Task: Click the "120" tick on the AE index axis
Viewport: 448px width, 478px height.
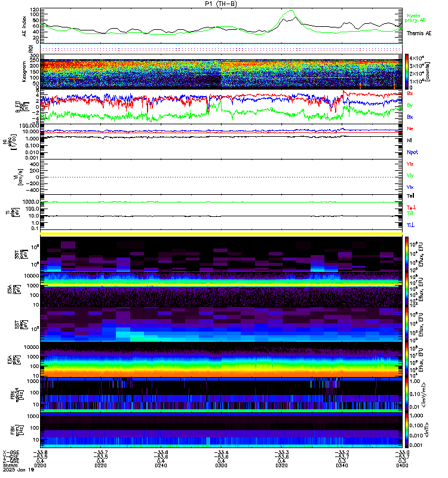Action: click(35, 10)
